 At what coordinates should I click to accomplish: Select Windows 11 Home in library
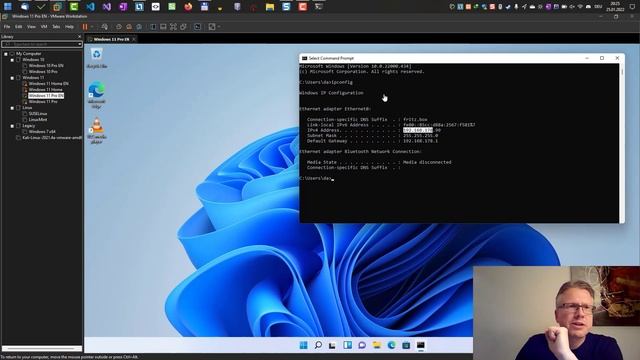click(45, 90)
